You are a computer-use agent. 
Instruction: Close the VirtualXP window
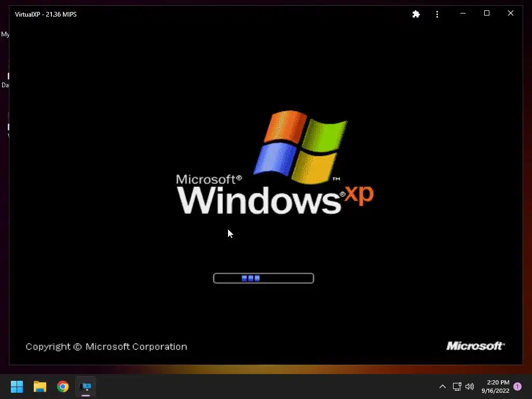[x=511, y=13]
